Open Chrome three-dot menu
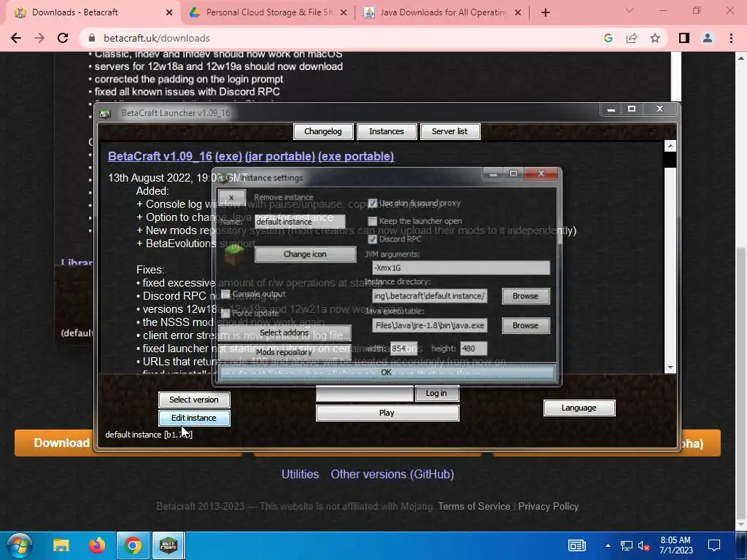Image resolution: width=747 pixels, height=560 pixels. (x=731, y=38)
